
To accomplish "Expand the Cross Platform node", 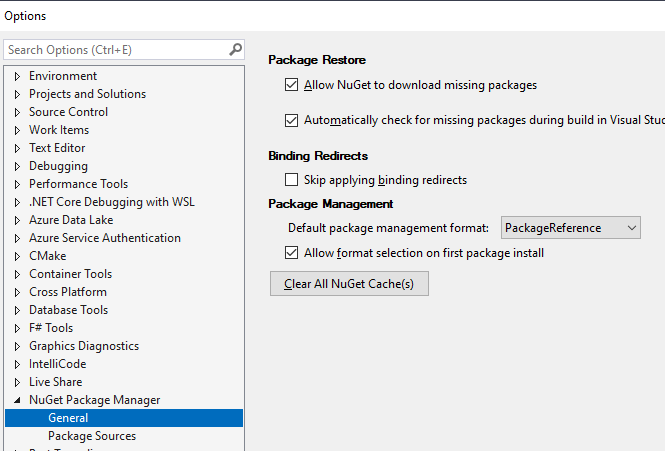I will (x=17, y=292).
